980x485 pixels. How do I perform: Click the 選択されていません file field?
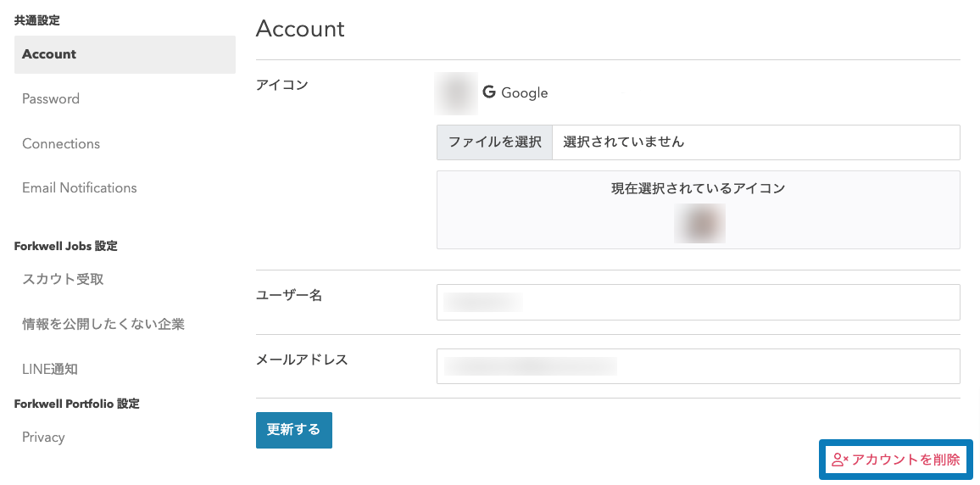pyautogui.click(x=756, y=142)
